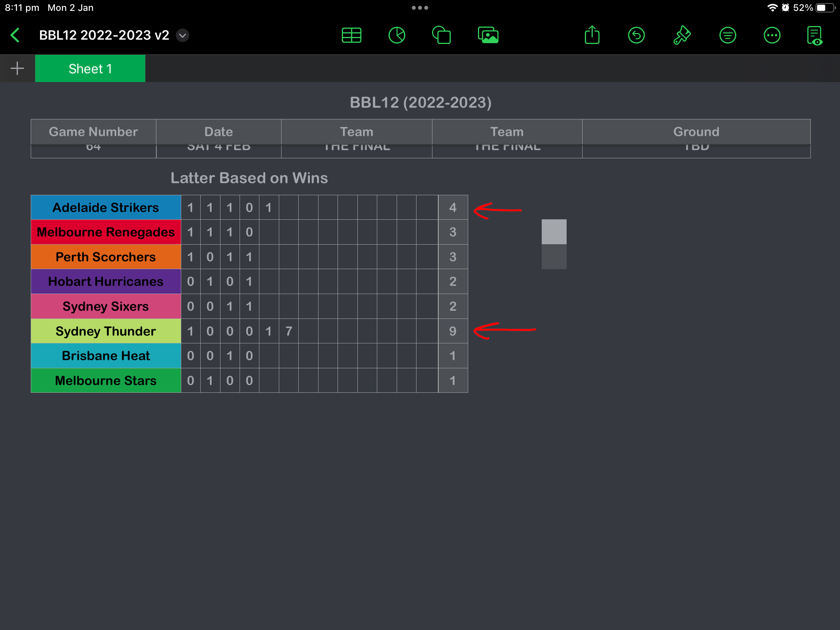Select Sydney Thunder total cell 9
The height and width of the screenshot is (630, 840).
click(x=453, y=331)
